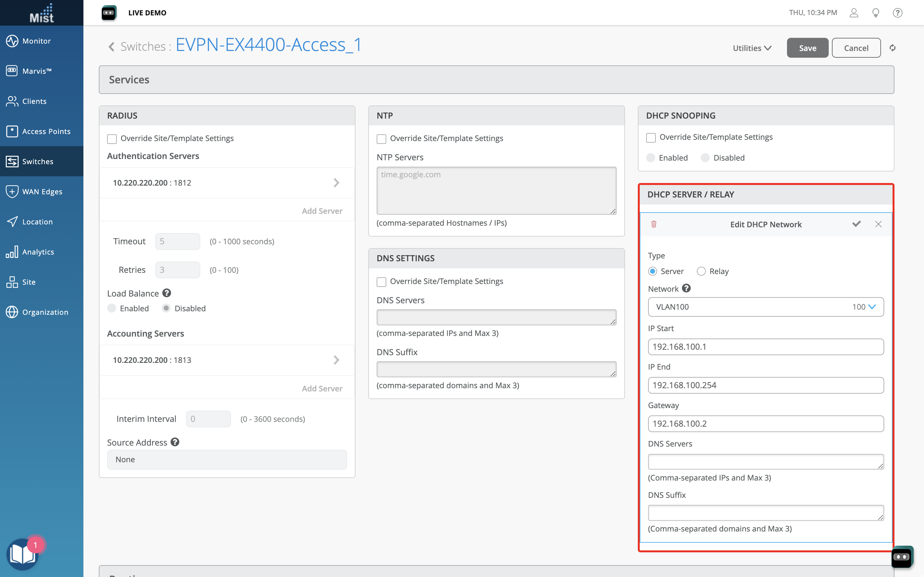Enable RADIUS Override Site/Template Settings checkbox
Screen dimensions: 924x577
112,139
